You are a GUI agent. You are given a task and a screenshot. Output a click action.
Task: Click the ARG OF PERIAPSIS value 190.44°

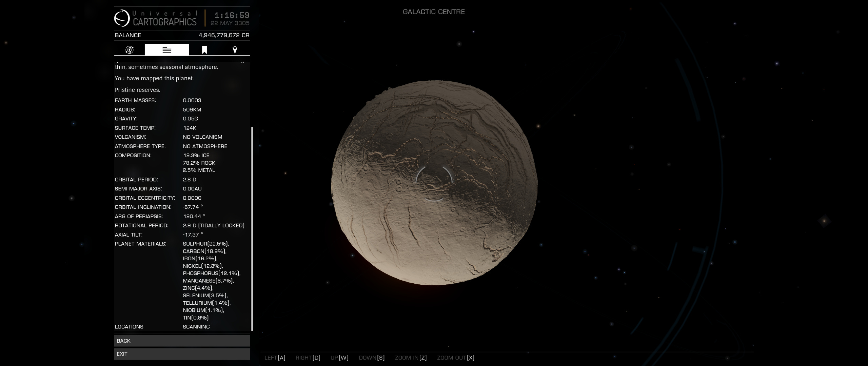coord(194,216)
